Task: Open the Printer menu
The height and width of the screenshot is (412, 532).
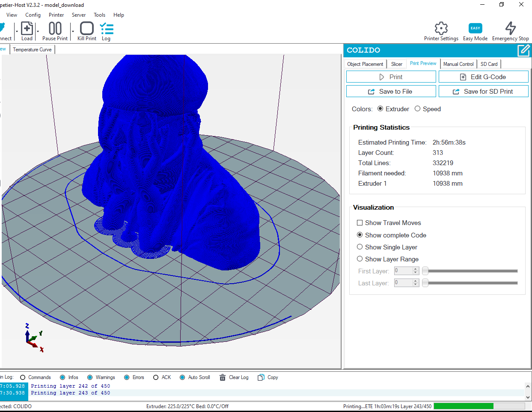Action: (x=56, y=15)
